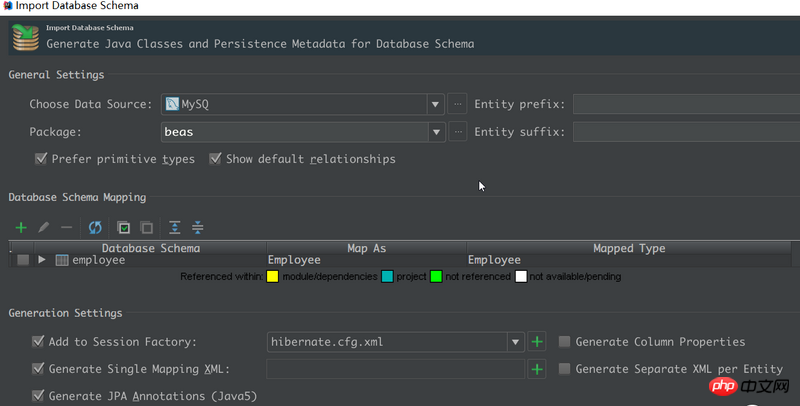Enable Generate Column Properties option
Screen dimensions: 800x406
coord(565,342)
